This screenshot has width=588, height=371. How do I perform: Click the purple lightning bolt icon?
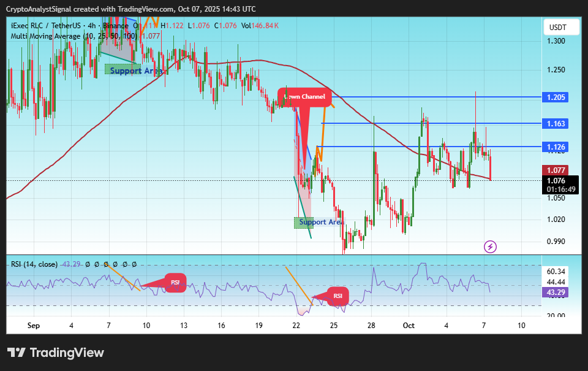coord(490,247)
